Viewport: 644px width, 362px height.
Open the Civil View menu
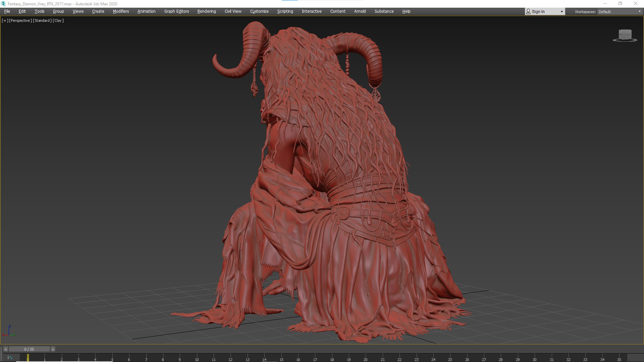(x=233, y=11)
